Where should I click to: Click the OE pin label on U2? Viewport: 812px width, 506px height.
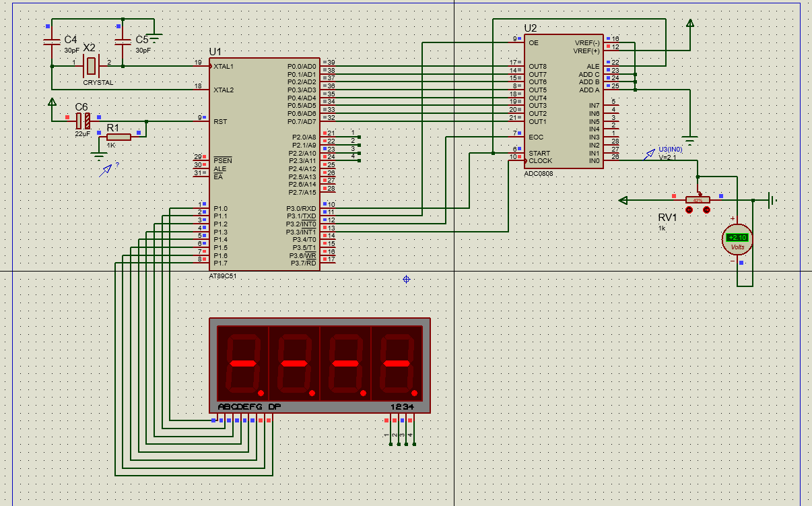pos(533,42)
